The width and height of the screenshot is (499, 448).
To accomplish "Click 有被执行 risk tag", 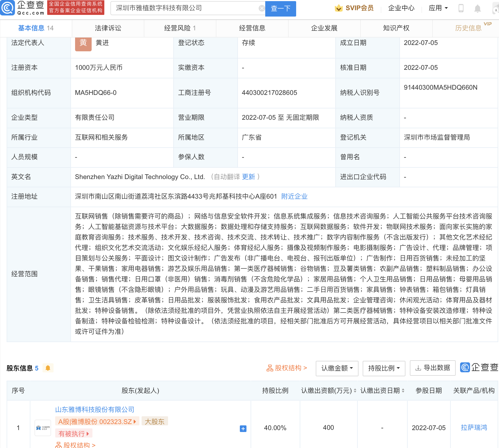I will tap(74, 434).
